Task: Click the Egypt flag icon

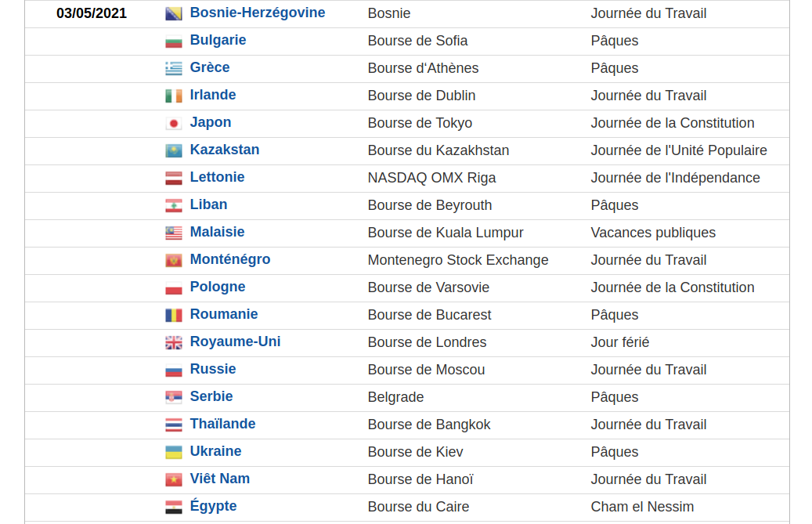Action: (x=173, y=508)
